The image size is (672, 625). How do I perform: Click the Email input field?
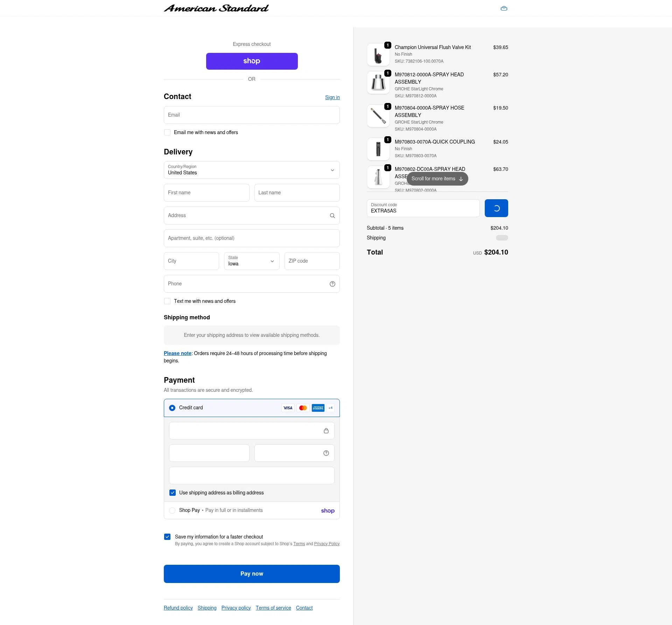[251, 115]
